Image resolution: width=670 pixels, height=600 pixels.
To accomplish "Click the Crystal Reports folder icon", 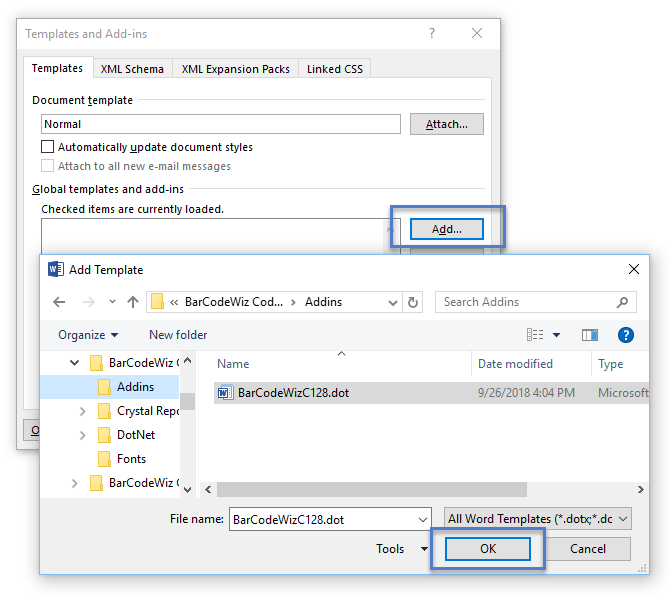I will tap(105, 411).
